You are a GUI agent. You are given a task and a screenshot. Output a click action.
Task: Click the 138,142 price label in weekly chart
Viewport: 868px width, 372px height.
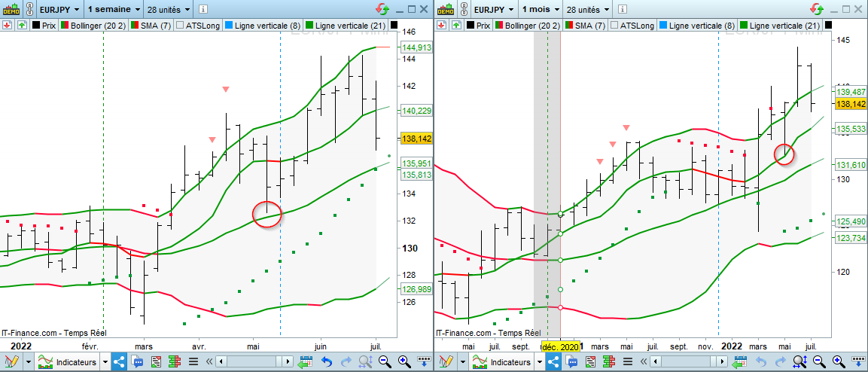pos(417,139)
